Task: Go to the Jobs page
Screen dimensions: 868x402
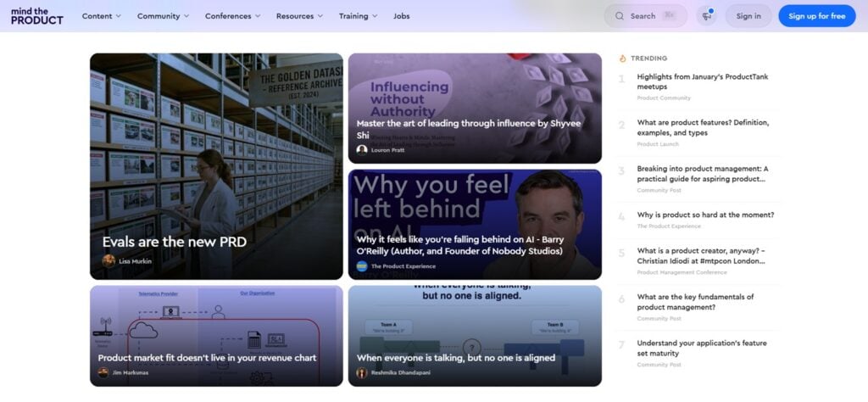Action: [x=402, y=16]
